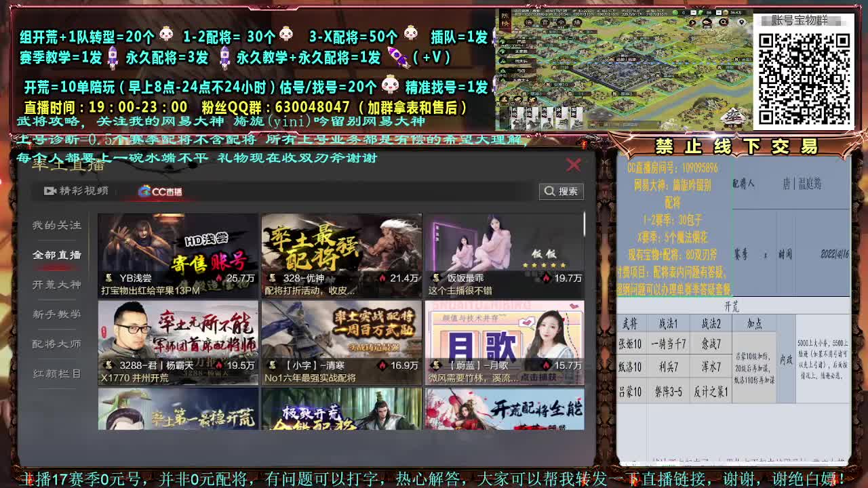The height and width of the screenshot is (488, 868).
Task: Open 我的关注 in the sidebar
Action: pyautogui.click(x=57, y=225)
